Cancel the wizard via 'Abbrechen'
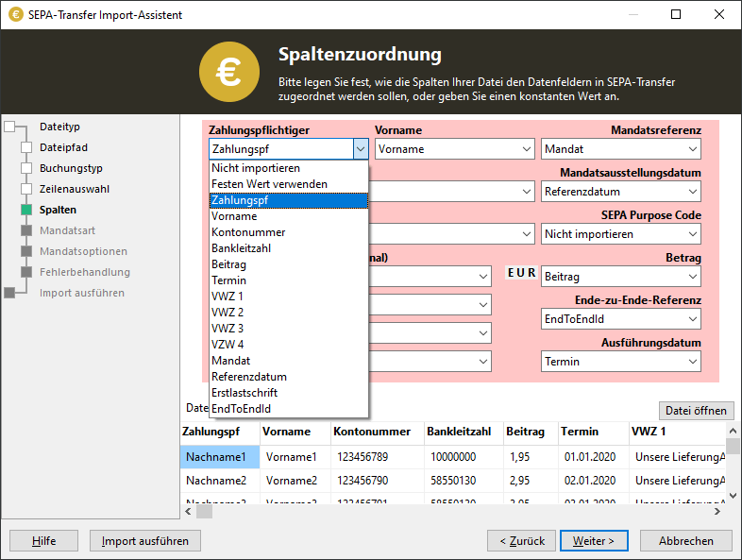This screenshot has height=560, width=742. (x=686, y=540)
